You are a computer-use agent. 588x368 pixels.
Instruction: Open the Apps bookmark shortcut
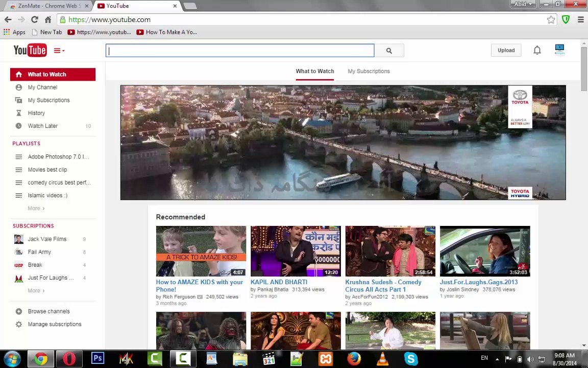[x=14, y=32]
